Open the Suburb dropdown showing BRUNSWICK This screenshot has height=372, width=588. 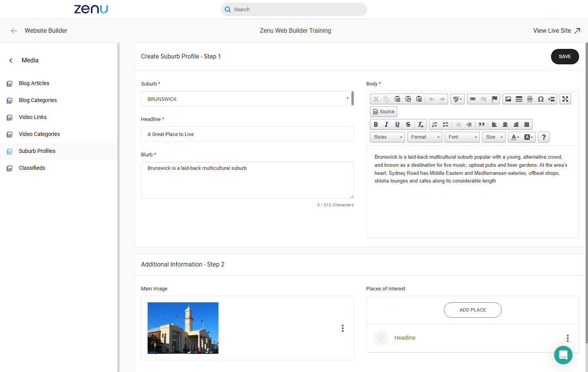click(x=247, y=99)
